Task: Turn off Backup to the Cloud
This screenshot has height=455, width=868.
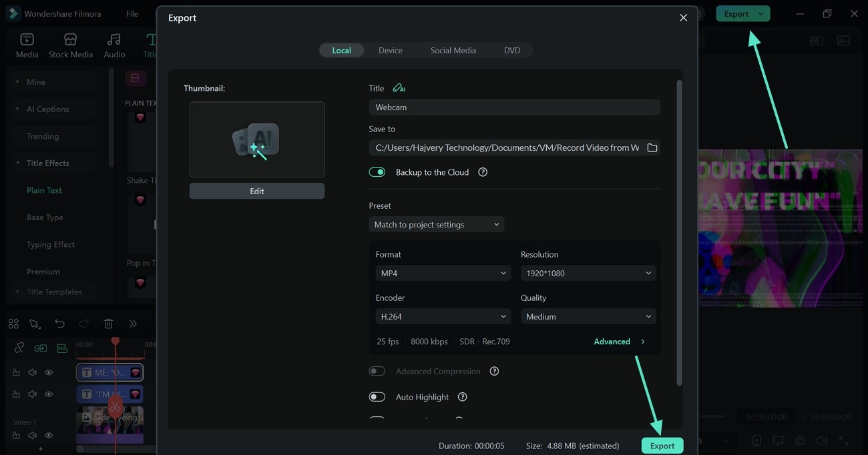Action: [377, 172]
